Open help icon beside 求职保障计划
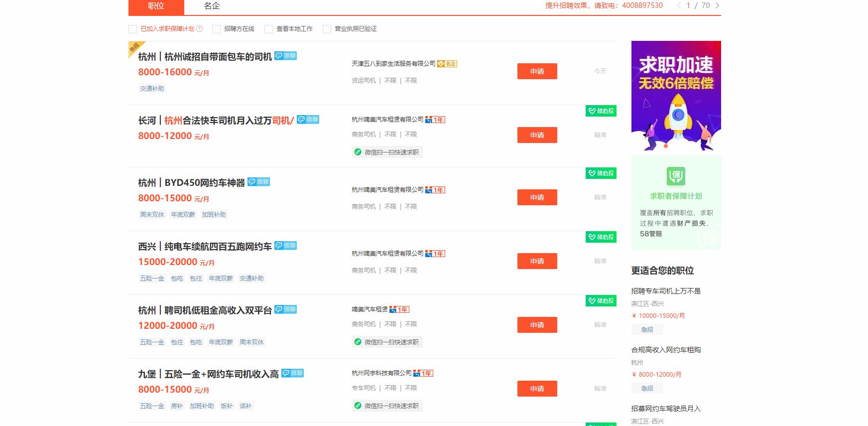Screen dimensions: 868x426 pos(200,29)
